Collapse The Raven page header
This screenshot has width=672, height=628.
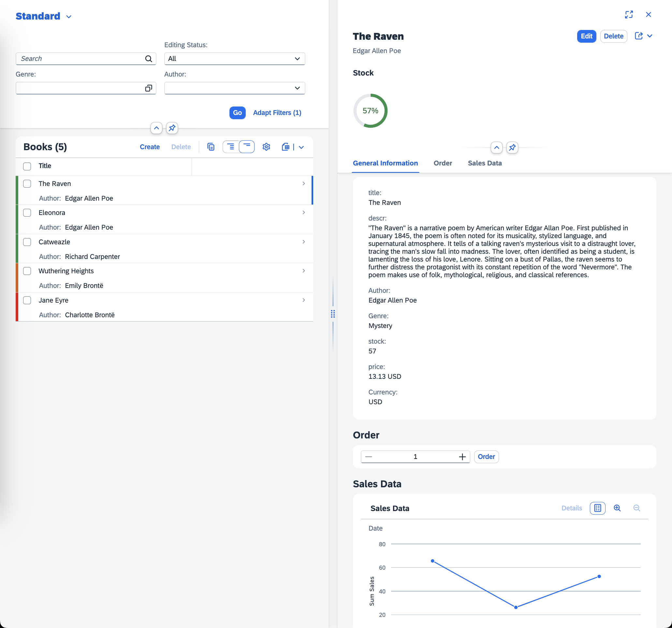pyautogui.click(x=497, y=147)
